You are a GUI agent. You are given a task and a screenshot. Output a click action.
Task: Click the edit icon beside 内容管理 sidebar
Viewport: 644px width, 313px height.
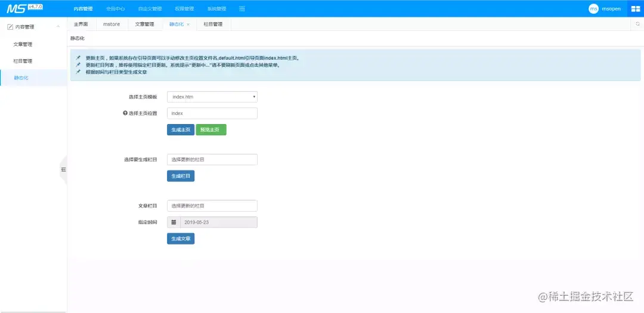pos(10,27)
